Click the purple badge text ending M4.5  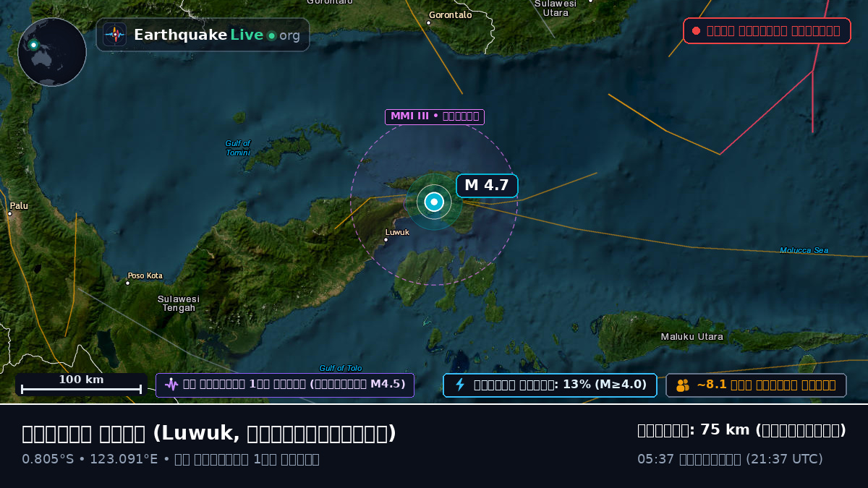pyautogui.click(x=294, y=385)
